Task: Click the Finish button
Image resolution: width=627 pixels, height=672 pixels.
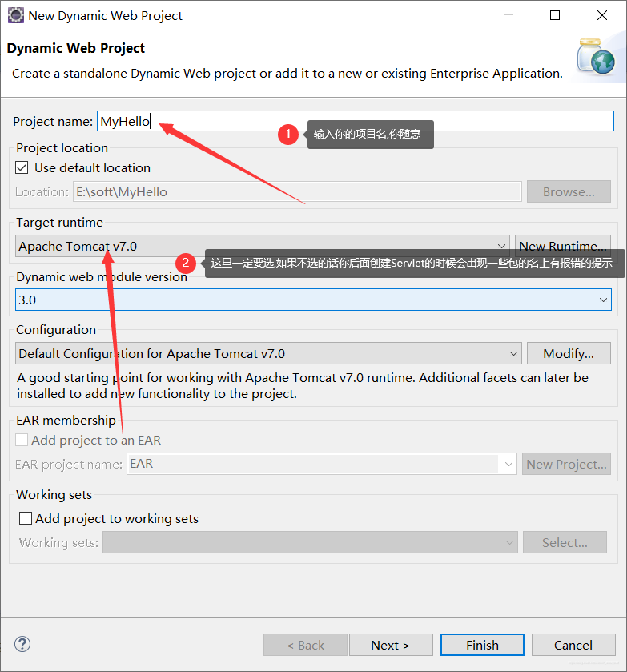Action: (482, 645)
